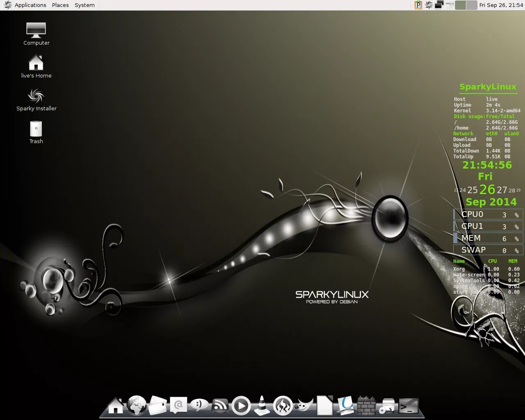
Task: Launch the terminal from the dock
Action: click(x=409, y=406)
